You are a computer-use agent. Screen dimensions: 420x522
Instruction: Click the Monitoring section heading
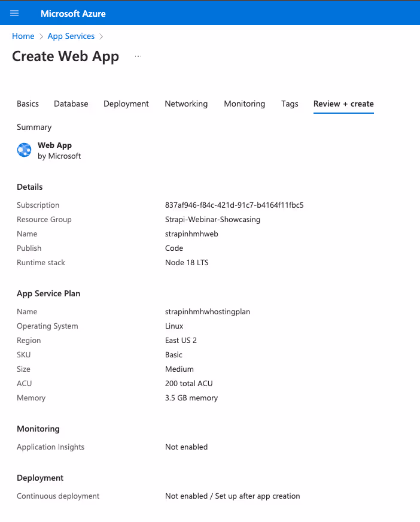click(x=38, y=429)
